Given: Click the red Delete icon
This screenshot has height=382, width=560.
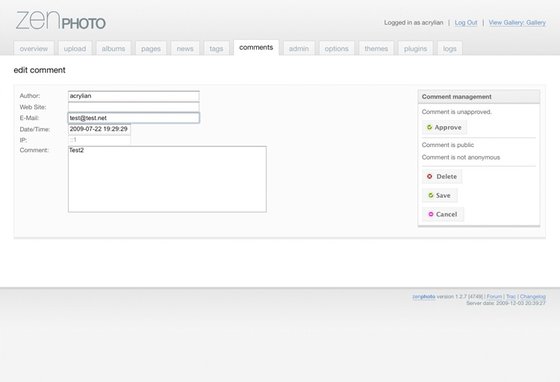Looking at the screenshot, I should pos(430,176).
